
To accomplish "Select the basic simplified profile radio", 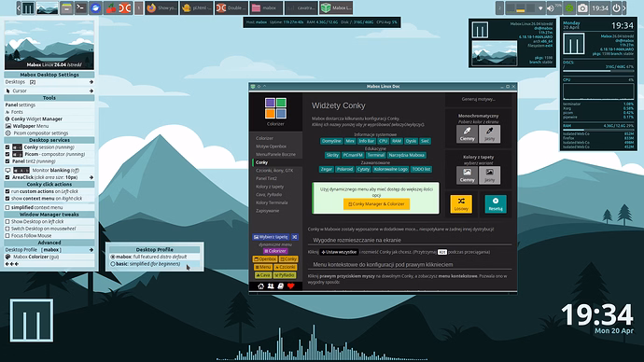I will (x=113, y=264).
